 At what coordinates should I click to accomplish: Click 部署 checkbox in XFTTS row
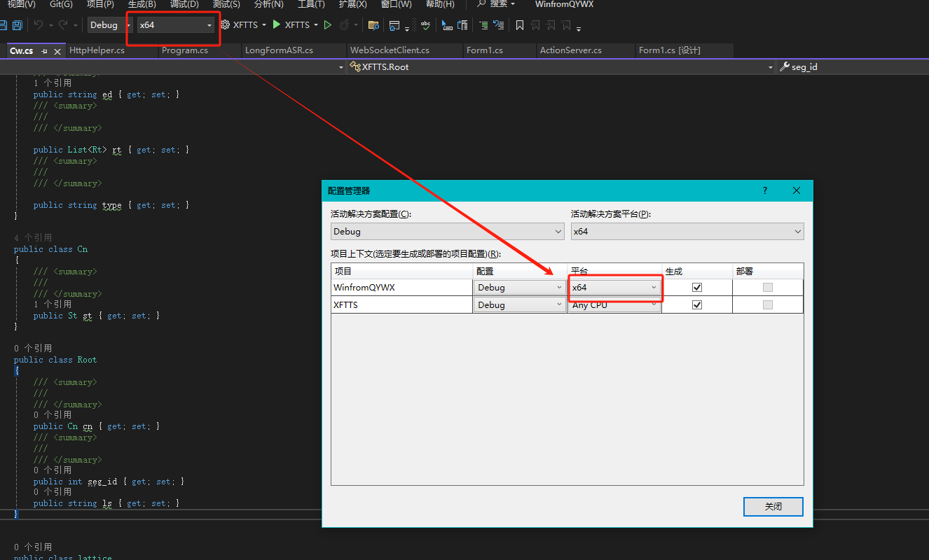pos(768,304)
